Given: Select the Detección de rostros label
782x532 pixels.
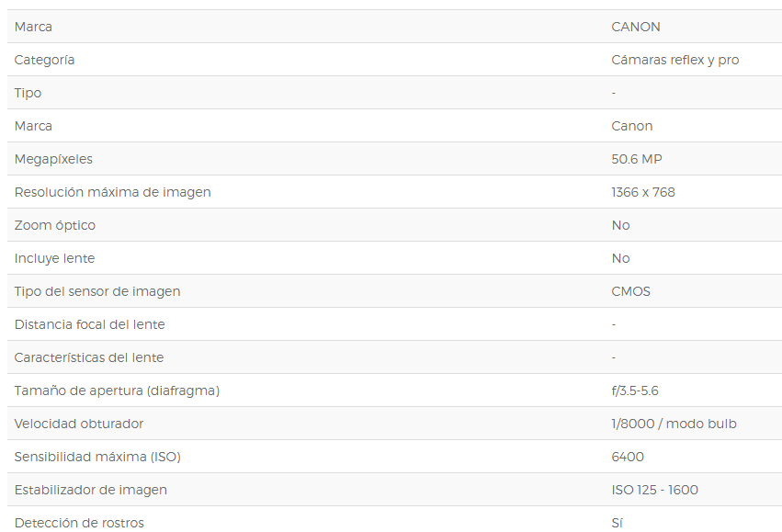Looking at the screenshot, I should click(x=79, y=523).
